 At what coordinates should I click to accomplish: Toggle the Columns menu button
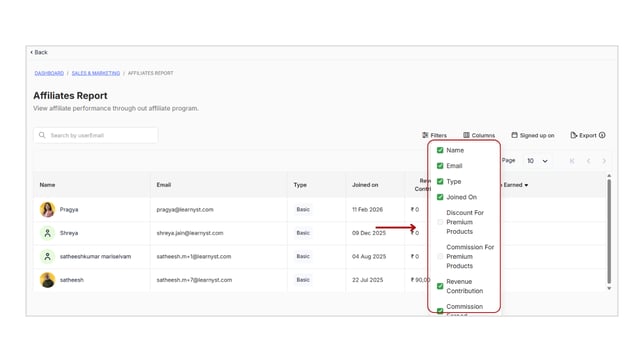(x=479, y=135)
